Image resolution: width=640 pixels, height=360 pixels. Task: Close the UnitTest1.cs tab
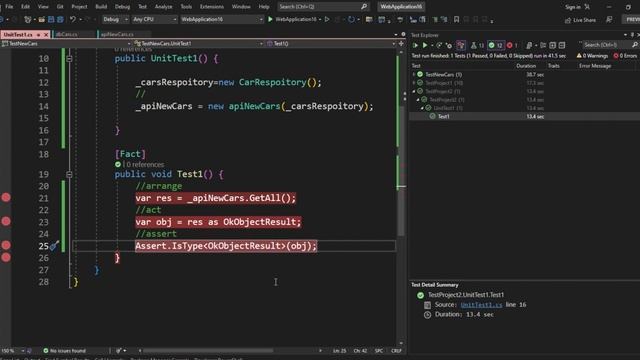(46, 35)
